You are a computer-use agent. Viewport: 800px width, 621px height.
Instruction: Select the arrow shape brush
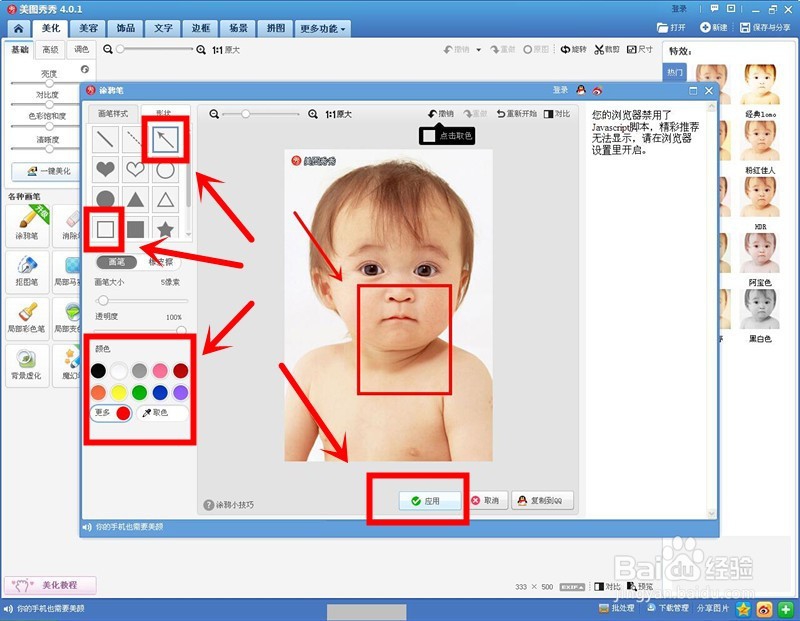pyautogui.click(x=165, y=139)
